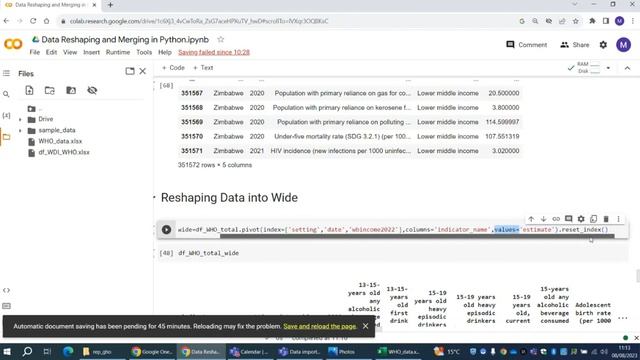Open the Runtime menu
Viewport: 640px width, 360px height.
coord(118,52)
